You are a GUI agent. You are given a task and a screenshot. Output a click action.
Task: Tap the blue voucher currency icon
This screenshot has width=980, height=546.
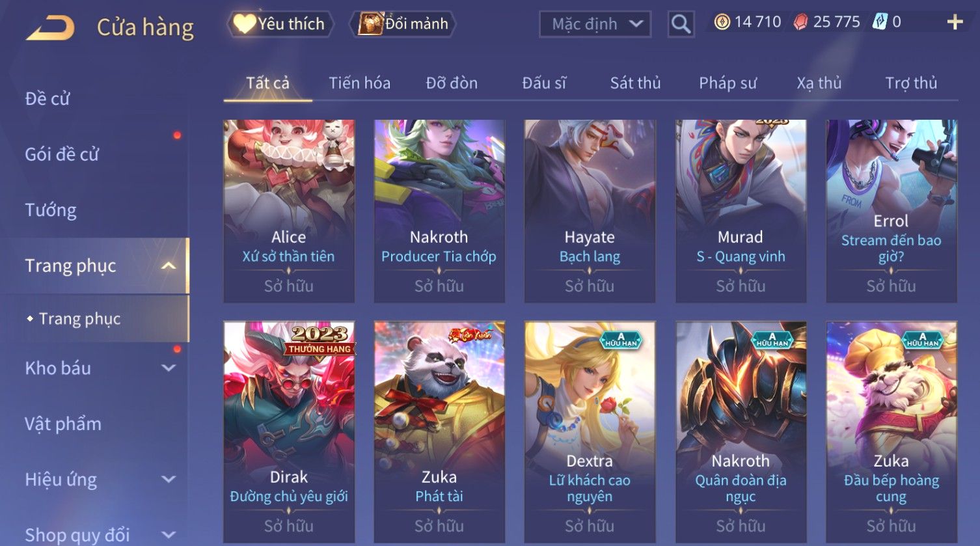(879, 21)
